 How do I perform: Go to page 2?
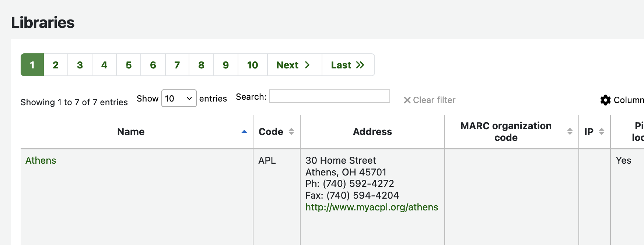tap(56, 65)
